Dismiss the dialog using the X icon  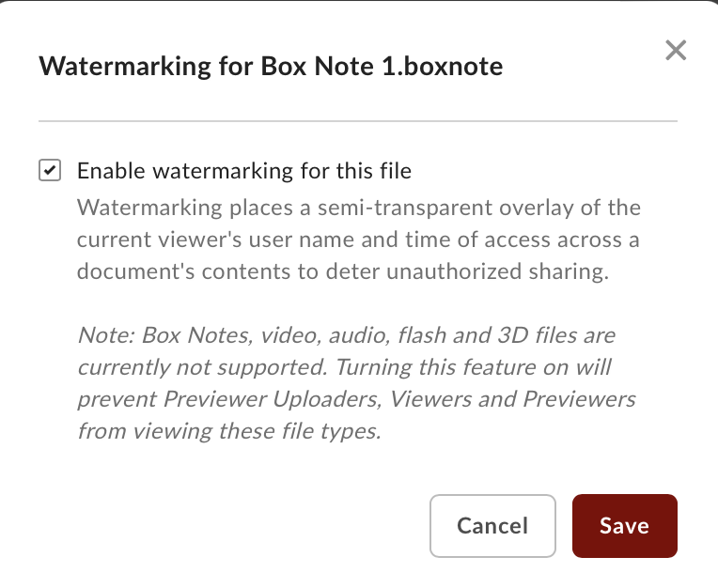(676, 51)
